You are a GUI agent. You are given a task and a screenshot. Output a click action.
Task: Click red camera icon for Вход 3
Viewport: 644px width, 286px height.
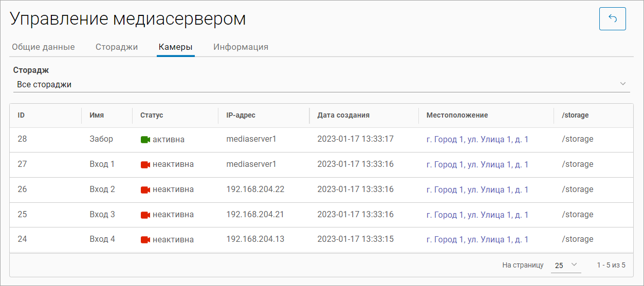pos(145,215)
